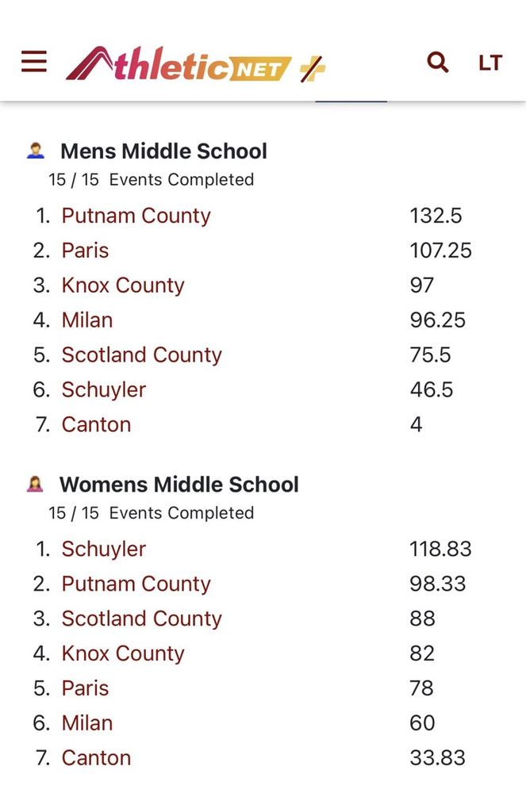This screenshot has width=526, height=812.
Task: Open Schuyler in Mens Middle School
Action: 104,390
